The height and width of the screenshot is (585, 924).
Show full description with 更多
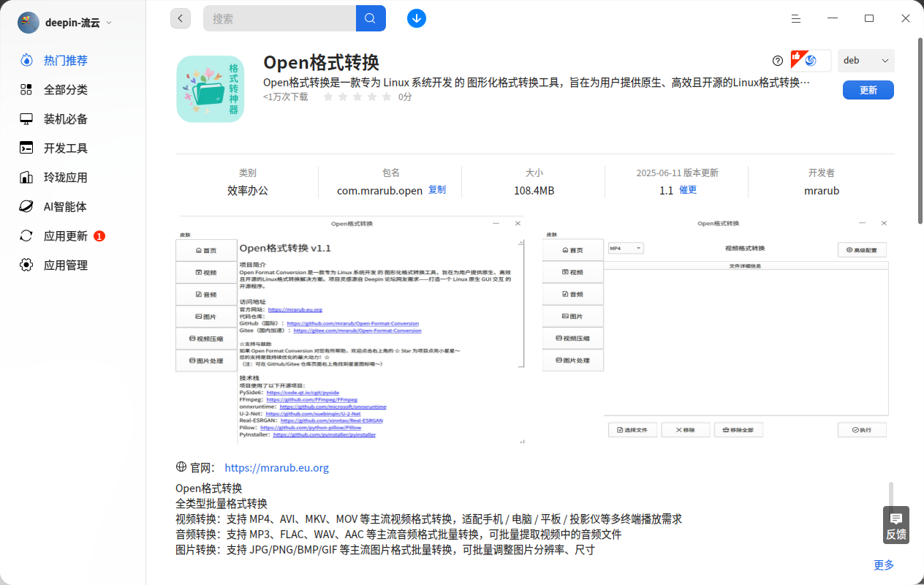[x=884, y=565]
